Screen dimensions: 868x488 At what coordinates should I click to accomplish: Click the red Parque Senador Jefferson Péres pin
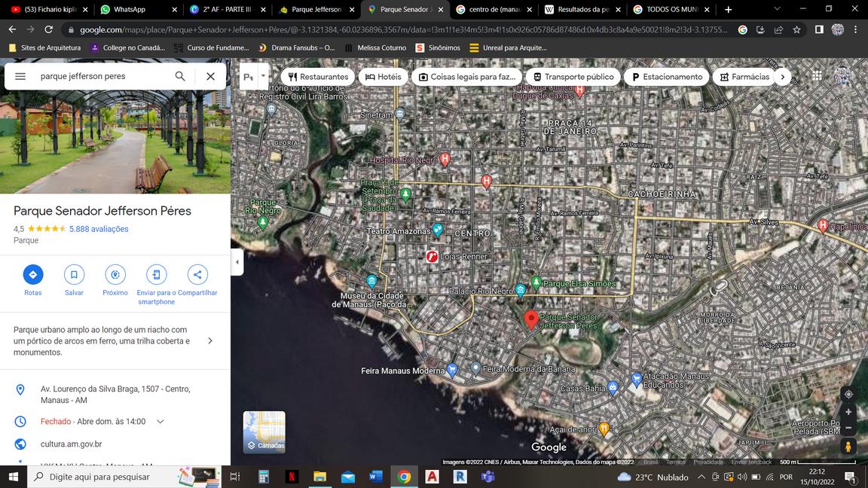point(531,319)
